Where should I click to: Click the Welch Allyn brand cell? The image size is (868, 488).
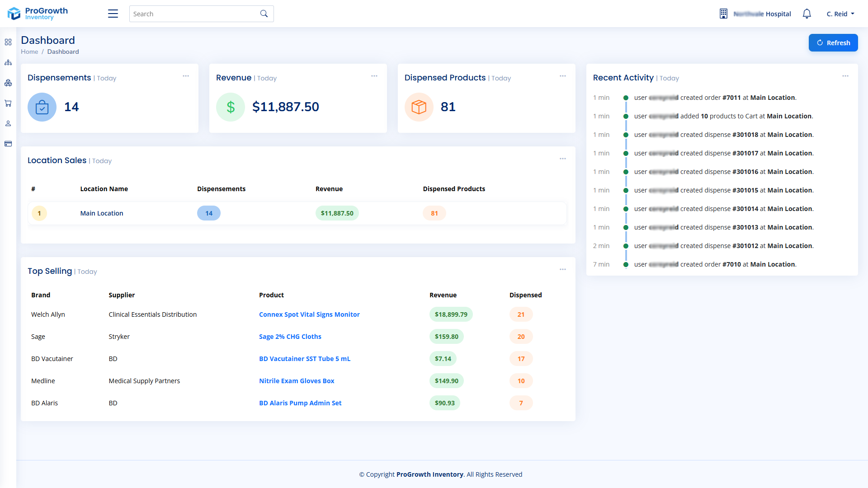(x=48, y=314)
